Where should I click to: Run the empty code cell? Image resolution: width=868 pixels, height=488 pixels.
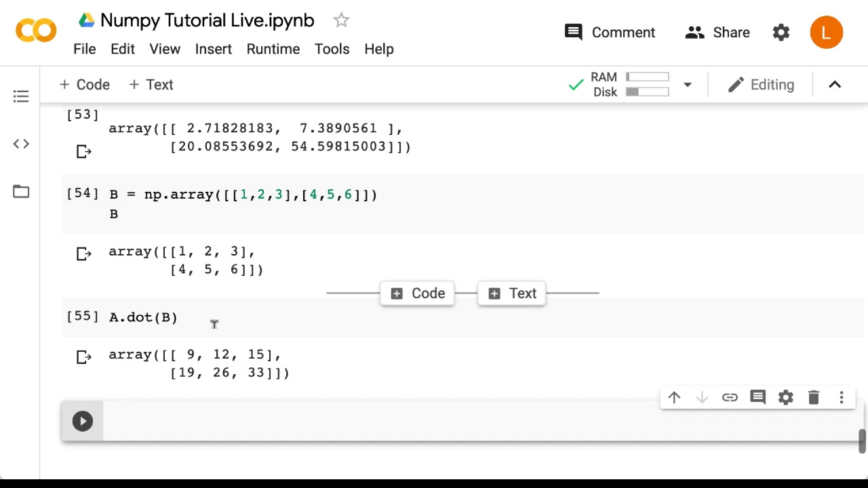tap(83, 421)
